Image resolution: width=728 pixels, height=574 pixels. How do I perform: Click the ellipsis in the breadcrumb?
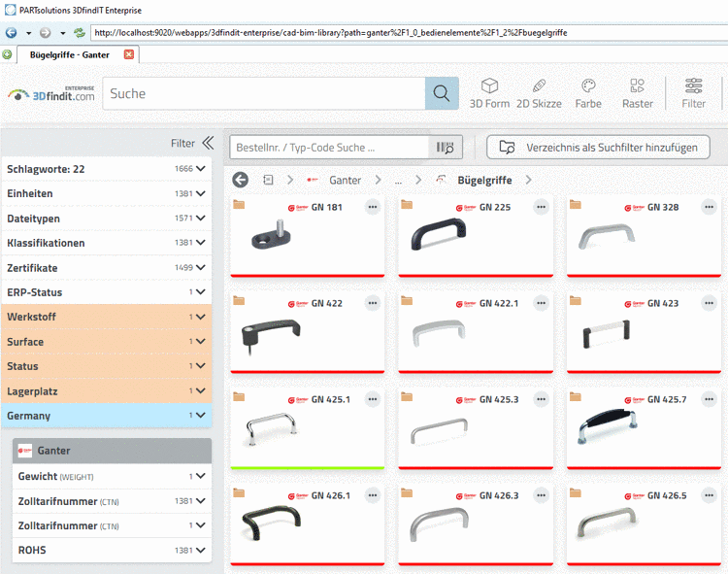point(398,181)
